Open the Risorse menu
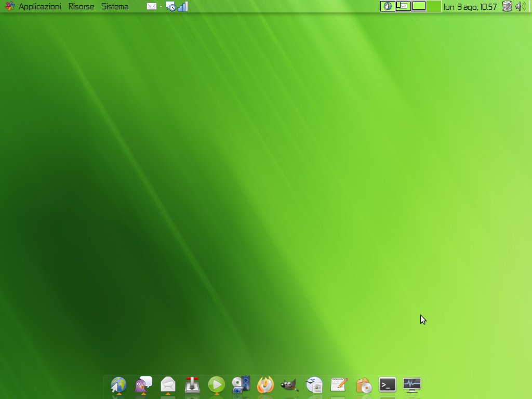This screenshot has width=532, height=399. tap(81, 6)
